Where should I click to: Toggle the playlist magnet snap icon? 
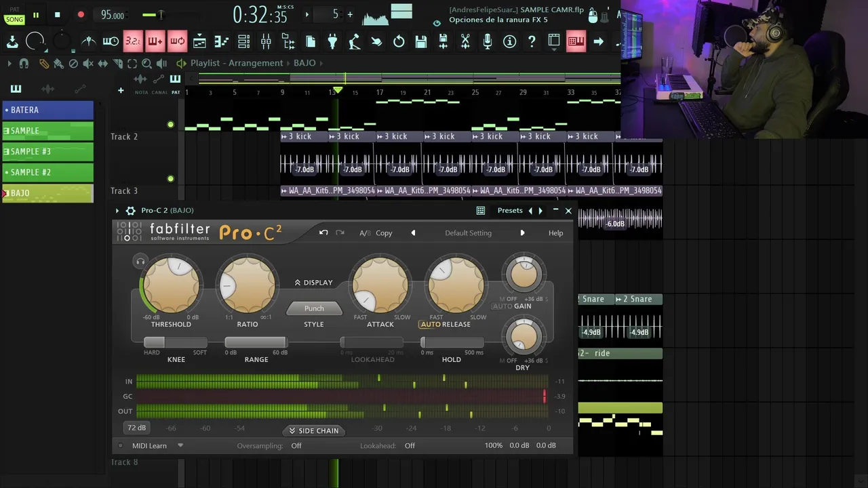[x=24, y=64]
